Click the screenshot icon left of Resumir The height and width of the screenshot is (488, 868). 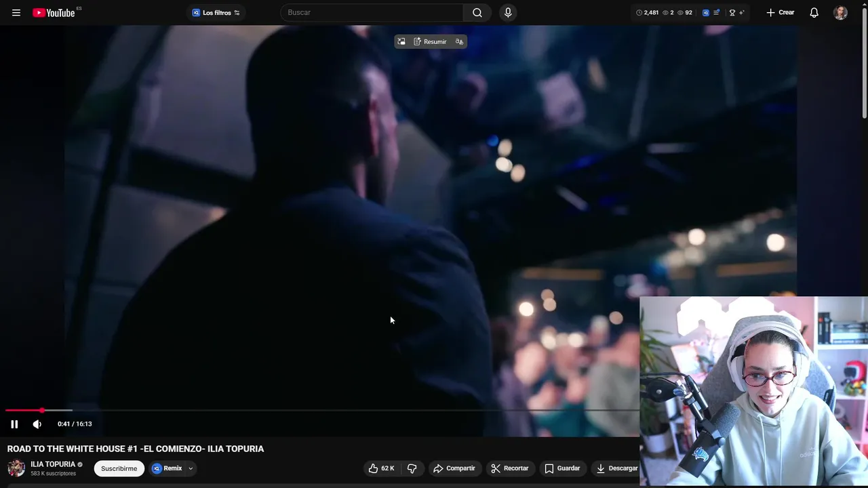pos(401,42)
